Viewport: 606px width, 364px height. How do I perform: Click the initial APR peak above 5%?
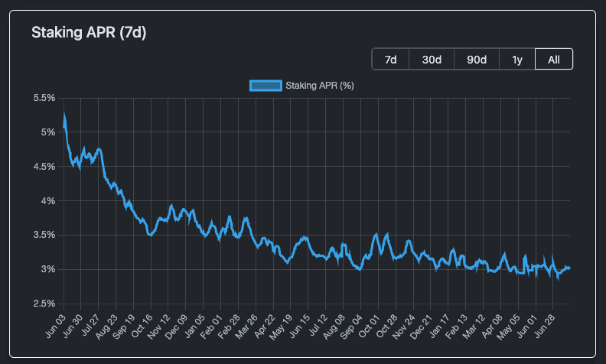pyautogui.click(x=64, y=115)
